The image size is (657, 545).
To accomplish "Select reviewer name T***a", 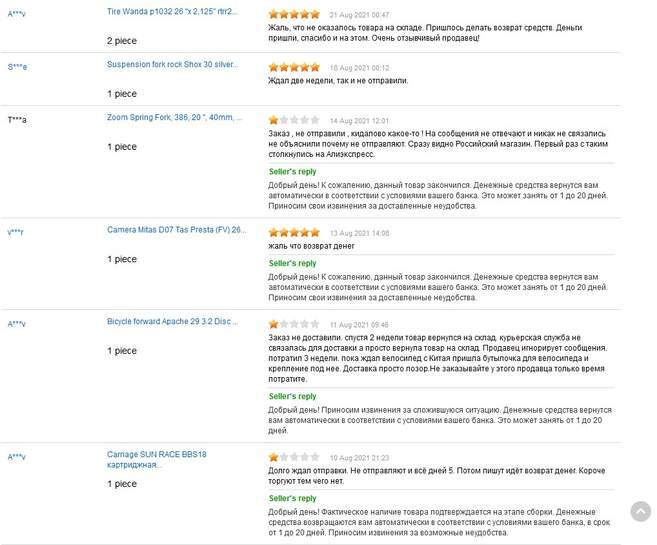I will tap(17, 120).
